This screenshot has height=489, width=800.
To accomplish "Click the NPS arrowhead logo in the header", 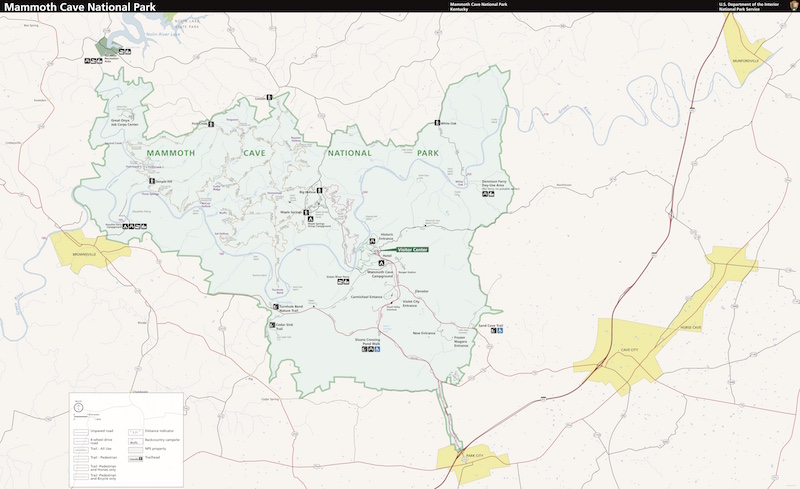I will click(794, 6).
